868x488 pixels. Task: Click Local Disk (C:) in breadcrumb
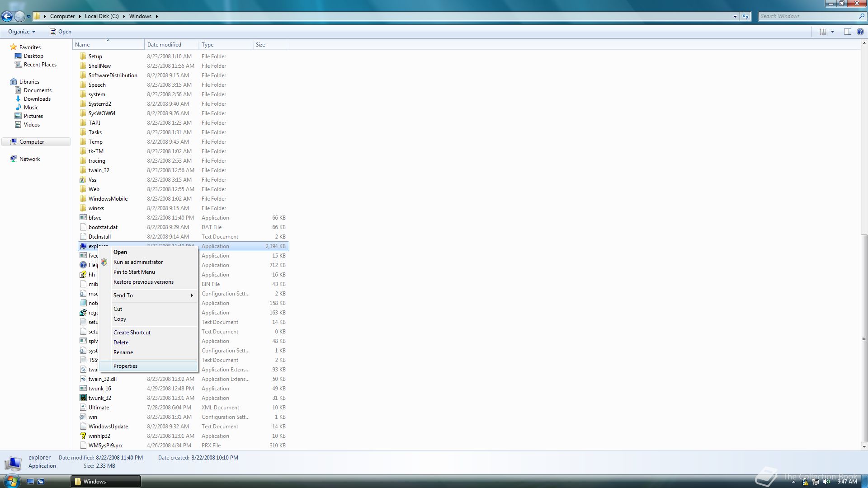(102, 16)
